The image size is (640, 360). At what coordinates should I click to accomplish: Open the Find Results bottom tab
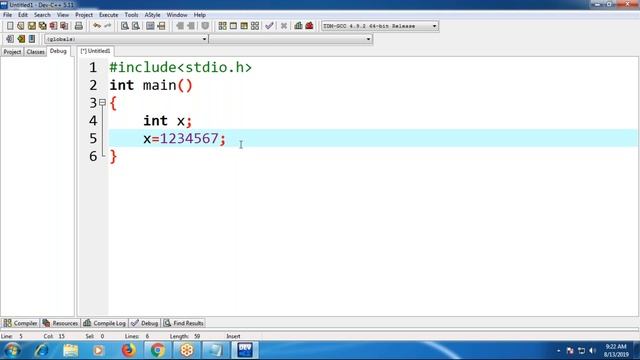pos(183,323)
